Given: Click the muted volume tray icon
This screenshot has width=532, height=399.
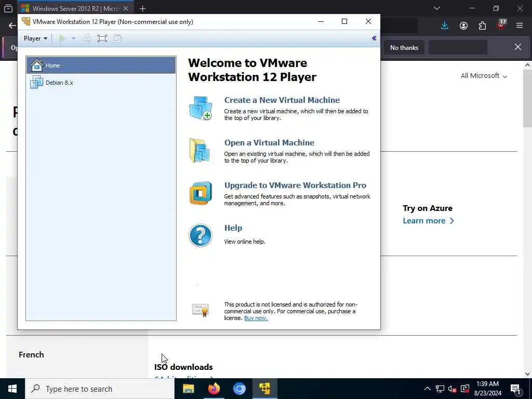Looking at the screenshot, I should [453, 389].
